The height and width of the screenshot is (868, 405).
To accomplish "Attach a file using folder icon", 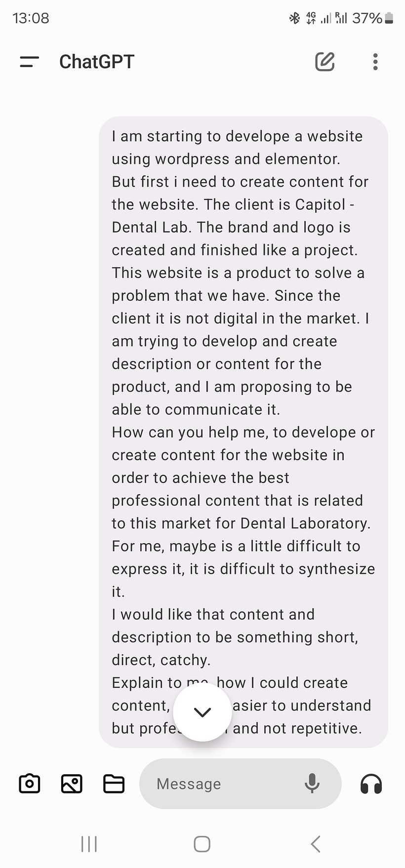I will (x=114, y=784).
